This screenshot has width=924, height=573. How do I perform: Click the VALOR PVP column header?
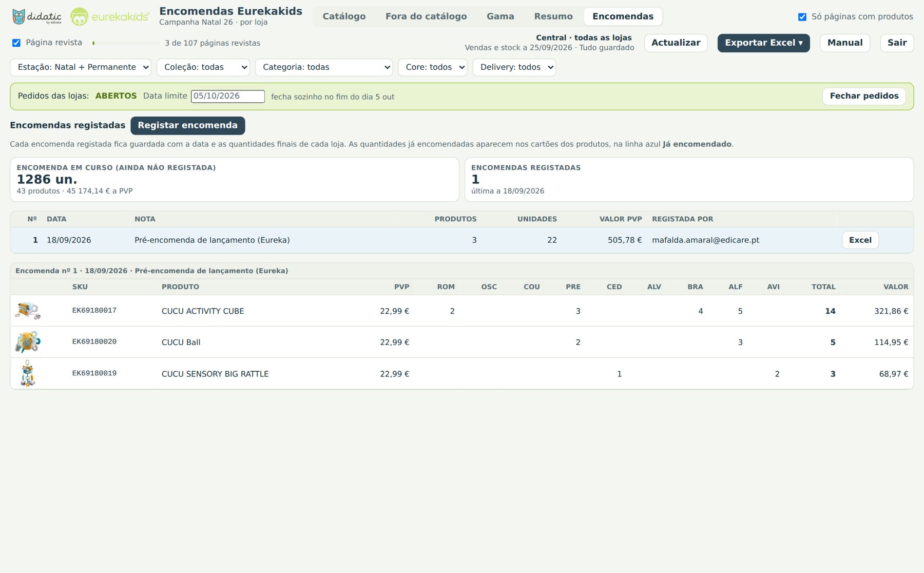pos(621,219)
